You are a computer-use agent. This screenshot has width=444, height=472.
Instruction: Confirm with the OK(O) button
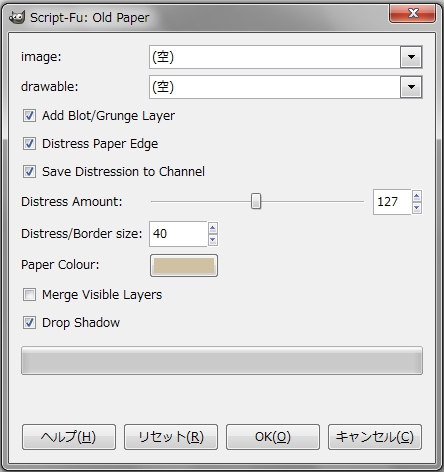coord(273,437)
